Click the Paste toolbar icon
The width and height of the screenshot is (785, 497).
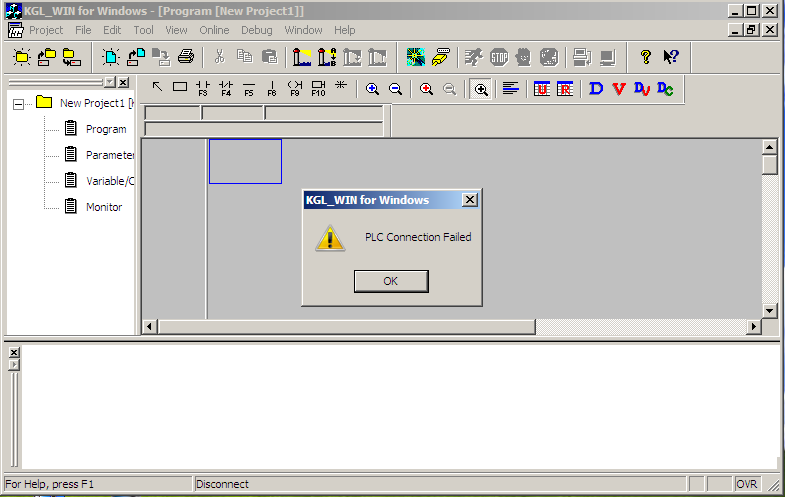click(x=269, y=57)
